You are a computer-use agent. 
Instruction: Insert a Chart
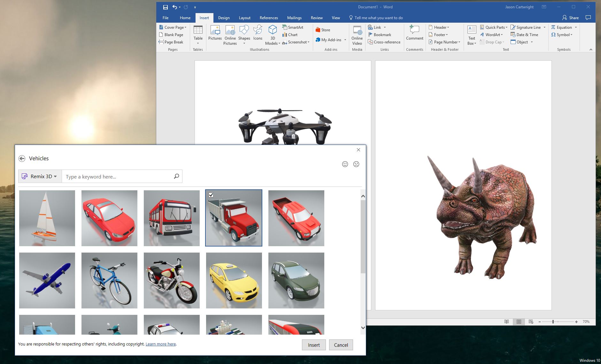click(290, 34)
